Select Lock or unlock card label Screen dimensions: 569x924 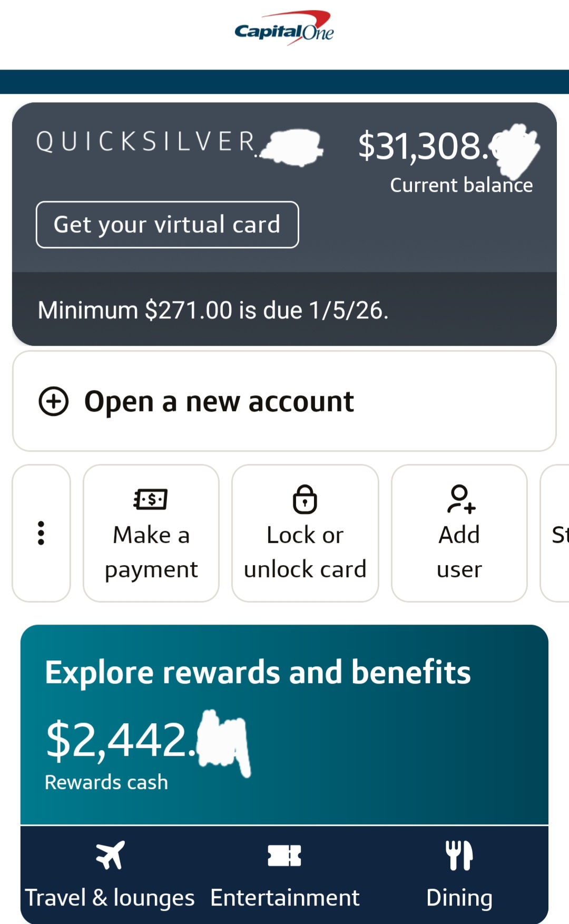coord(305,552)
